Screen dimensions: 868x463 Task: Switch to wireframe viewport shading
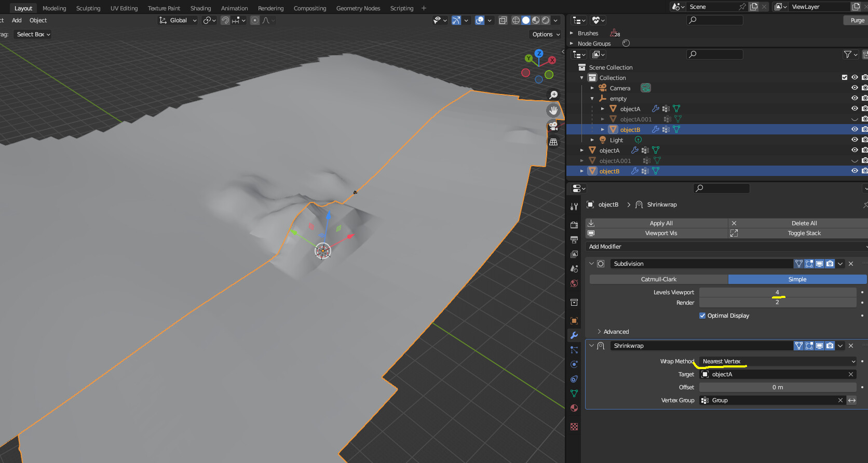click(x=516, y=20)
